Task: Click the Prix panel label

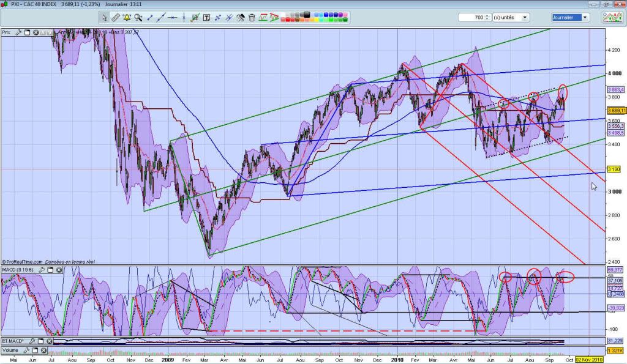Action: tap(7, 32)
